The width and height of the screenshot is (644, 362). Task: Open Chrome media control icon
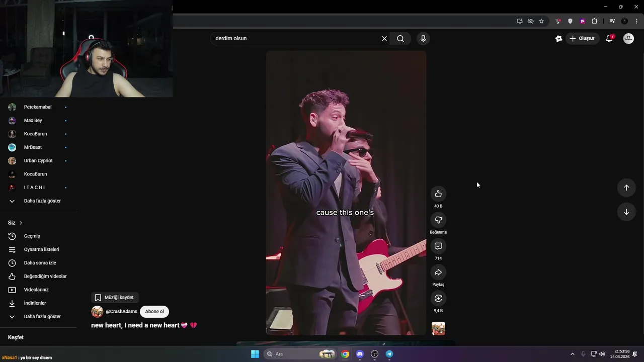[x=612, y=21]
